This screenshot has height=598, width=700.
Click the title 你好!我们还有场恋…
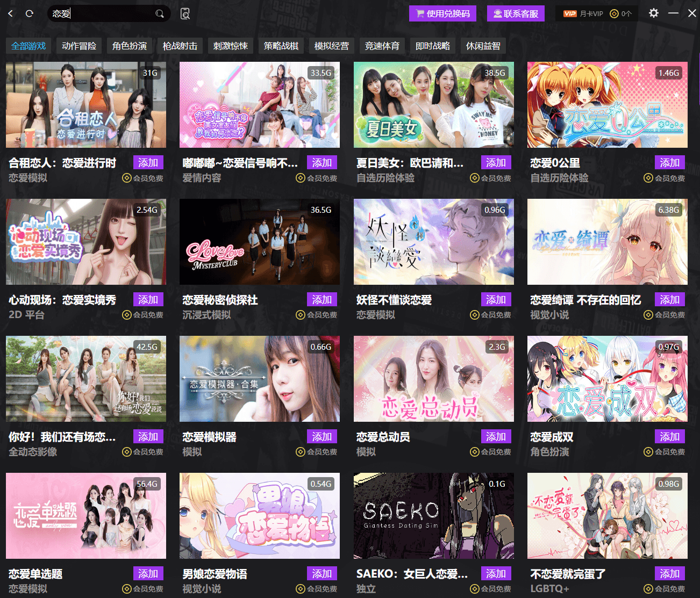[x=62, y=437]
